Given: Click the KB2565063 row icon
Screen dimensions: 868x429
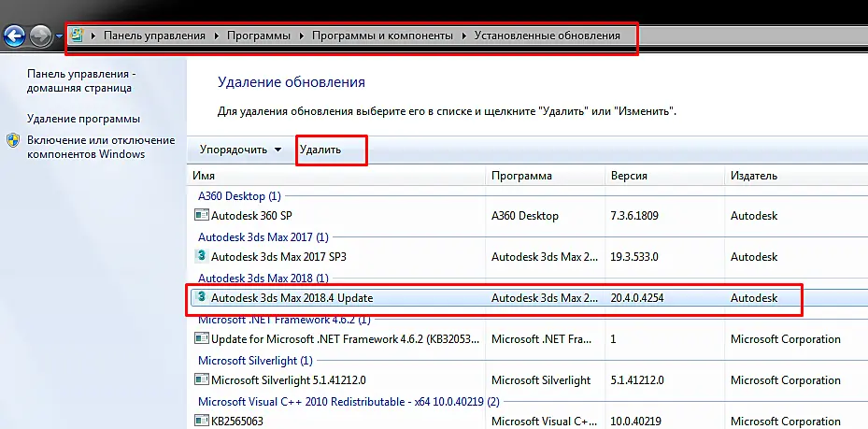Looking at the screenshot, I should [x=202, y=421].
